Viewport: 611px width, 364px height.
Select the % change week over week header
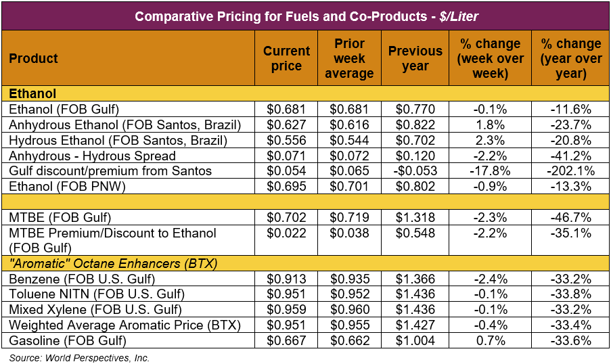[490, 58]
